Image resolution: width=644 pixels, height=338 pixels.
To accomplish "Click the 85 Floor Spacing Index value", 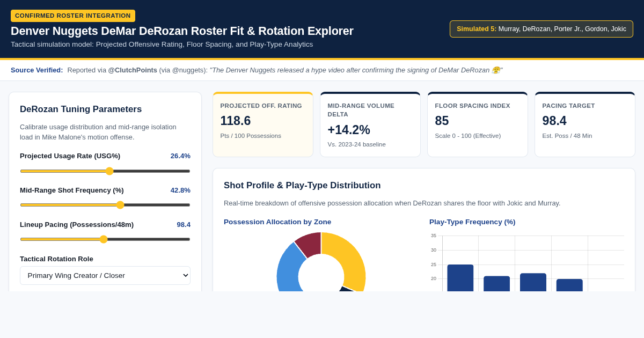I will [442, 121].
